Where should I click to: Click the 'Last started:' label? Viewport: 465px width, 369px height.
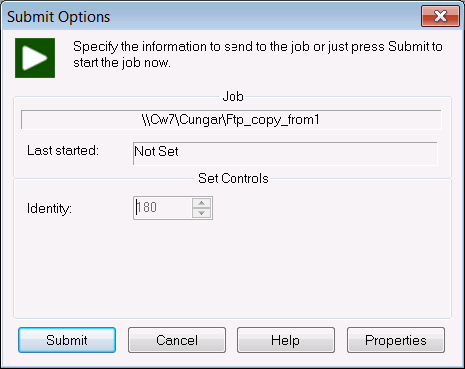[63, 150]
